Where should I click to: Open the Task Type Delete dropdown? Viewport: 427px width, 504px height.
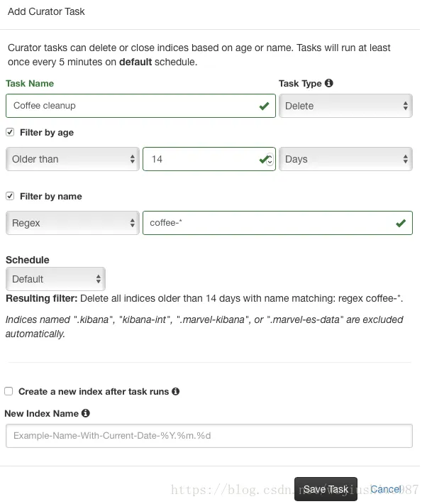(x=345, y=106)
